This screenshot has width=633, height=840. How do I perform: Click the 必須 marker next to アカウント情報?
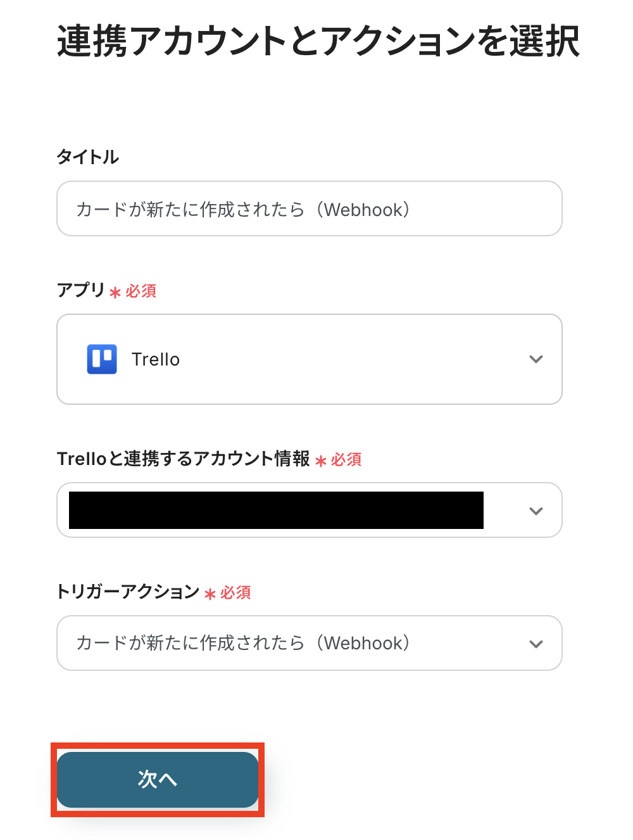coord(346,459)
